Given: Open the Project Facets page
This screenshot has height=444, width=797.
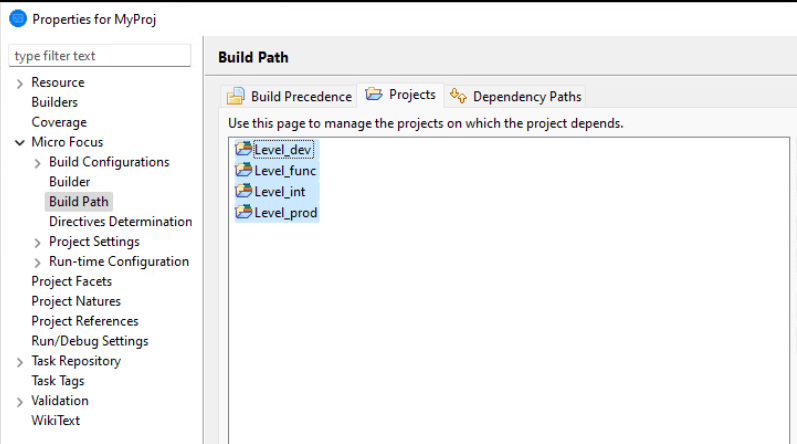Looking at the screenshot, I should (72, 282).
